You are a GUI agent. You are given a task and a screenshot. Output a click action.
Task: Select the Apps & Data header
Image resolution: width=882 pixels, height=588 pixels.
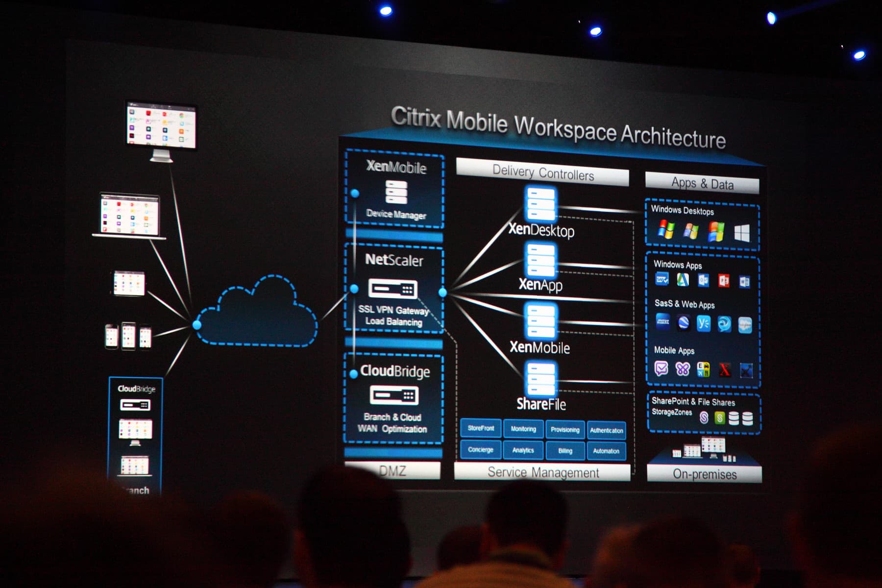(702, 183)
